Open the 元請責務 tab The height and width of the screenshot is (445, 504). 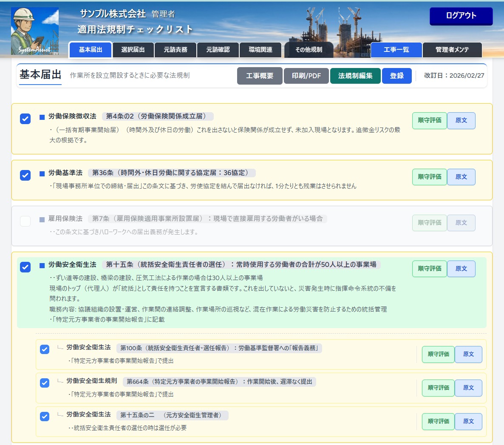pos(176,50)
